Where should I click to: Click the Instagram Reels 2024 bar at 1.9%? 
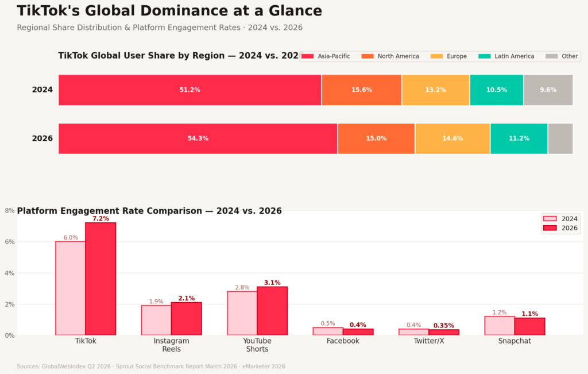coord(156,321)
